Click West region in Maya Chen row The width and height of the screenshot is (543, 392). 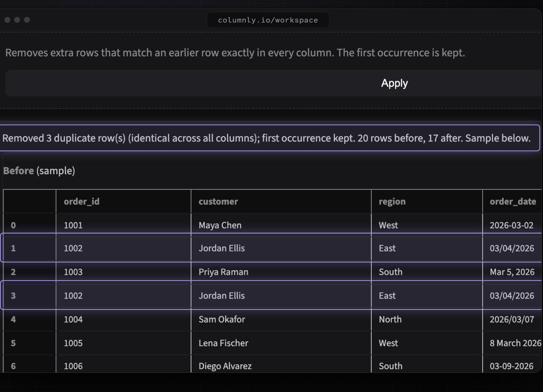tap(427, 225)
